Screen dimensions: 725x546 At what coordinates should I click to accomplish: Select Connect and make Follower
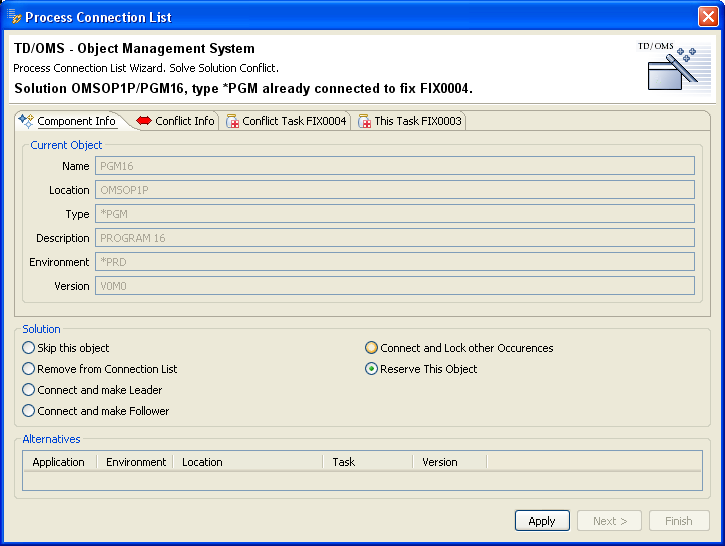point(29,411)
